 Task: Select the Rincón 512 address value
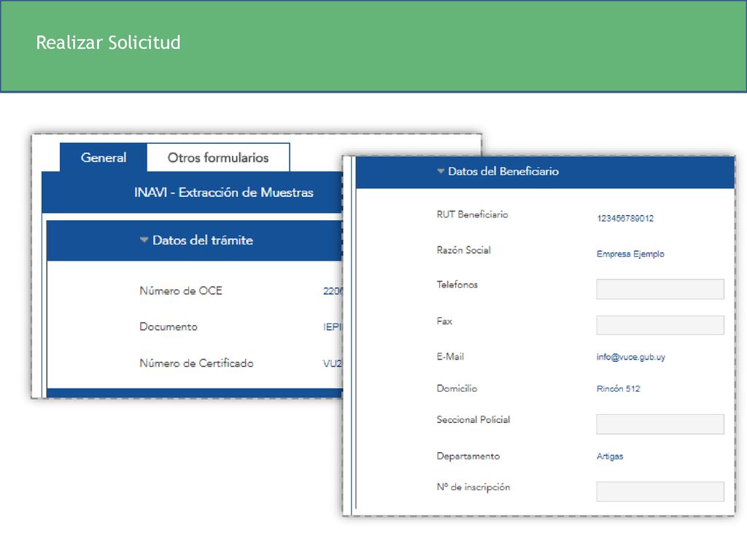[619, 389]
